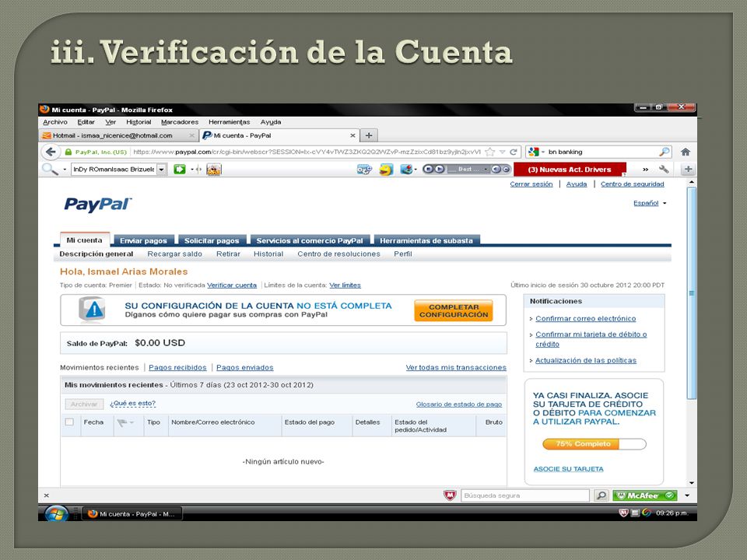Image resolution: width=747 pixels, height=560 pixels.
Task: Click the 75% Completo progress bar
Action: (x=594, y=444)
